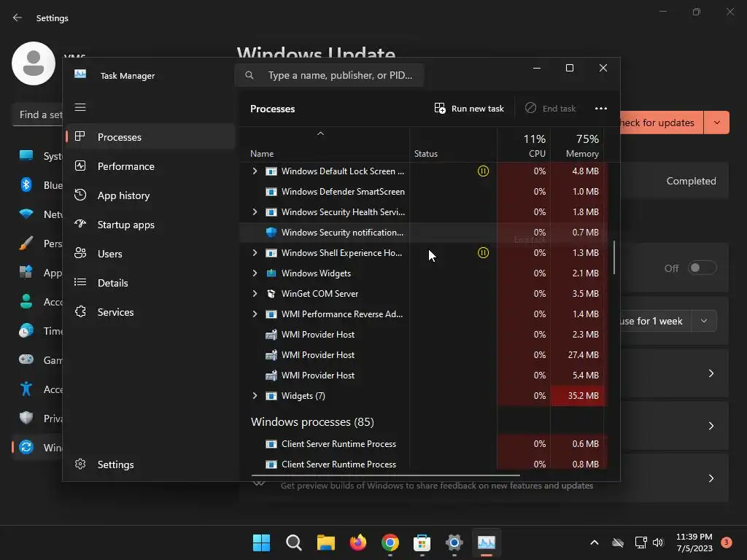Launch Firefox from the taskbar
This screenshot has width=747, height=560.
(x=357, y=542)
